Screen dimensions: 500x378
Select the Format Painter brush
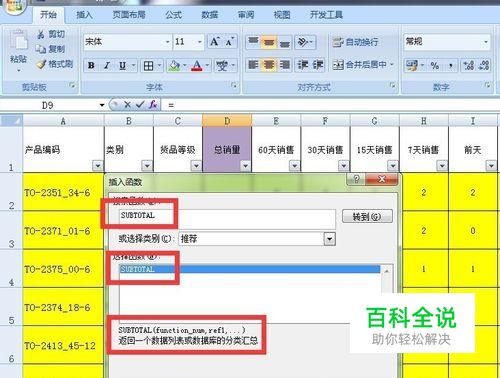click(x=41, y=64)
